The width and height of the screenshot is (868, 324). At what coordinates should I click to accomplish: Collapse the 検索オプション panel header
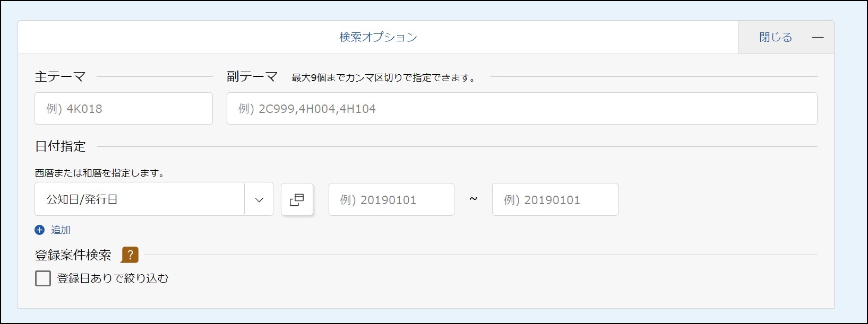click(x=378, y=38)
